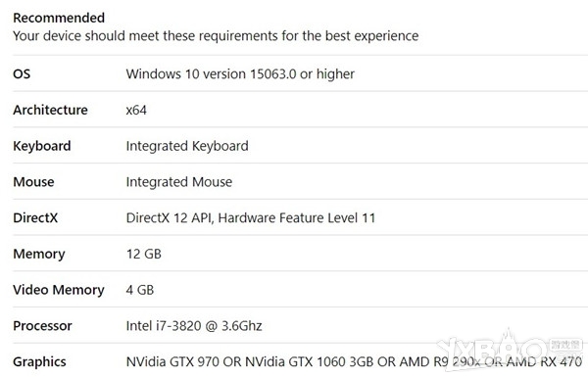588x377 pixels.
Task: Click the Architecture label
Action: tap(50, 110)
